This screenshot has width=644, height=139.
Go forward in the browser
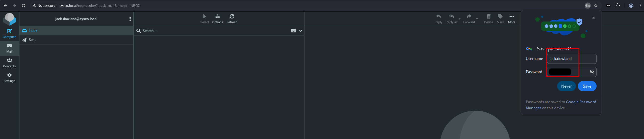[x=14, y=6]
